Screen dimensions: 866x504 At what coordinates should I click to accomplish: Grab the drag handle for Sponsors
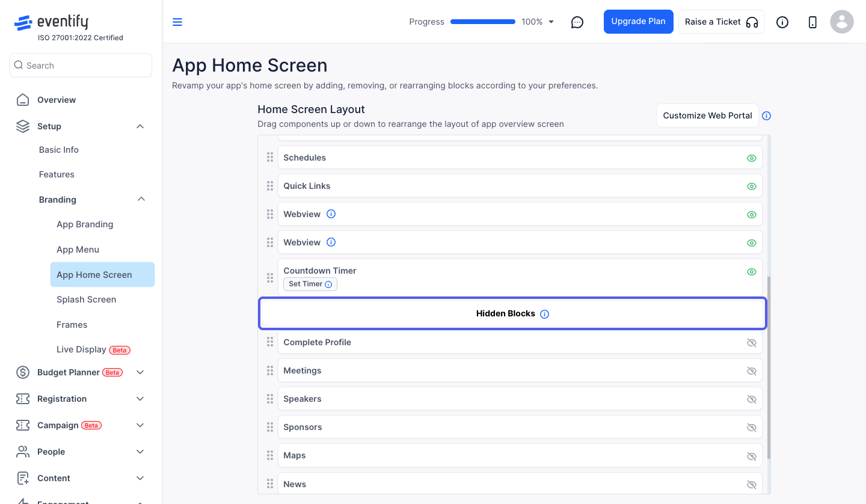(270, 427)
